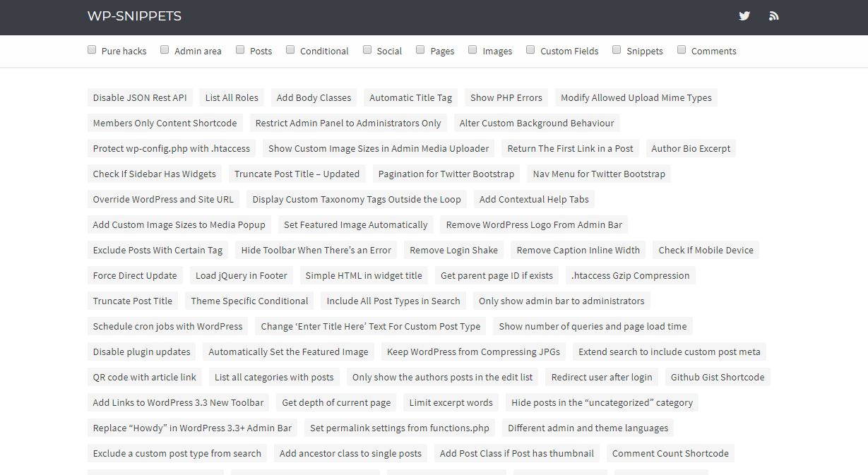Open Force Direct Update snippet
The image size is (868, 475).
coord(135,275)
